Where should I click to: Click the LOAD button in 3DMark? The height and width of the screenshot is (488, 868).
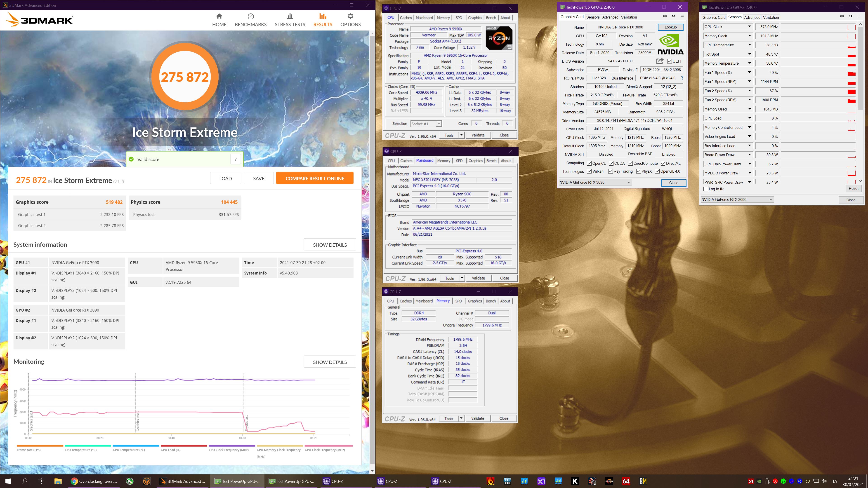tap(225, 178)
